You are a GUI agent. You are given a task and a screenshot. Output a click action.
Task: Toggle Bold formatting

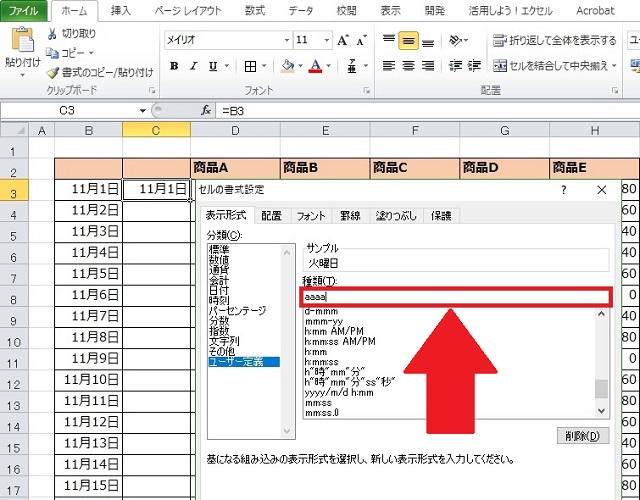click(x=174, y=66)
